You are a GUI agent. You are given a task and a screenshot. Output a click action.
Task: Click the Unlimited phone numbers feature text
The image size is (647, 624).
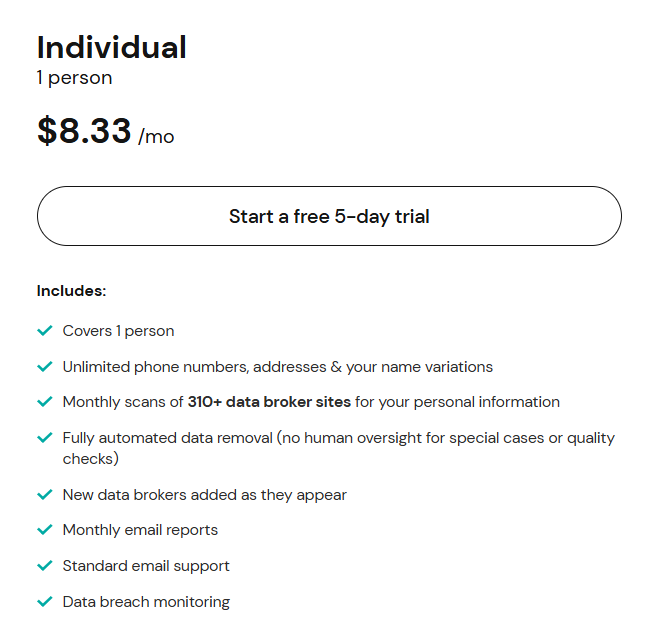(x=277, y=367)
